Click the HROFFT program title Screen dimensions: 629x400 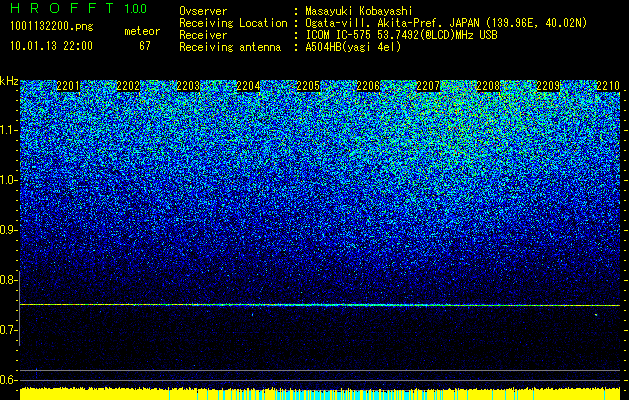tap(63, 8)
